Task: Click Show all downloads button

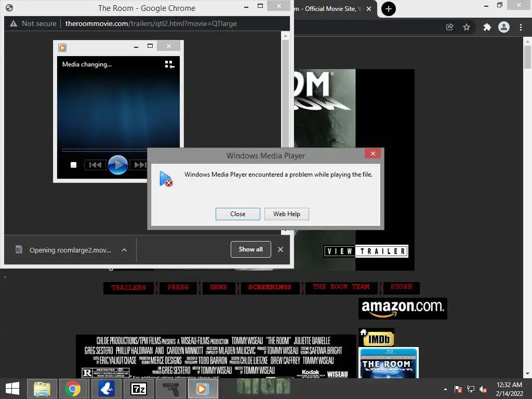Action: point(251,249)
